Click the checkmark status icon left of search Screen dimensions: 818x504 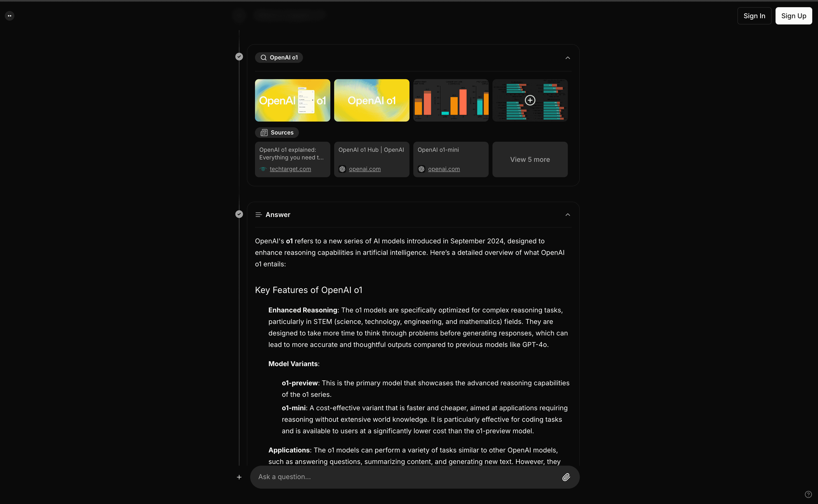239,57
